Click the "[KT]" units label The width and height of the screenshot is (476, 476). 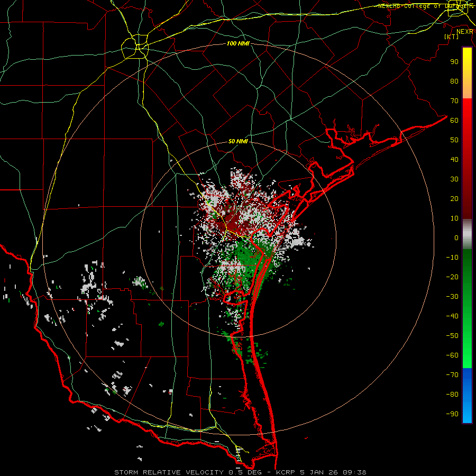click(x=452, y=36)
